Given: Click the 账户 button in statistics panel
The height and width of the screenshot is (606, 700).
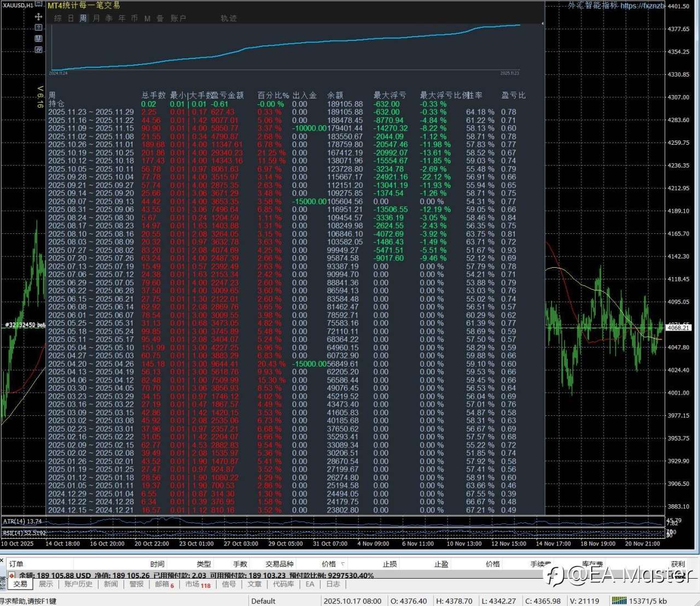Looking at the screenshot, I should coord(178,18).
